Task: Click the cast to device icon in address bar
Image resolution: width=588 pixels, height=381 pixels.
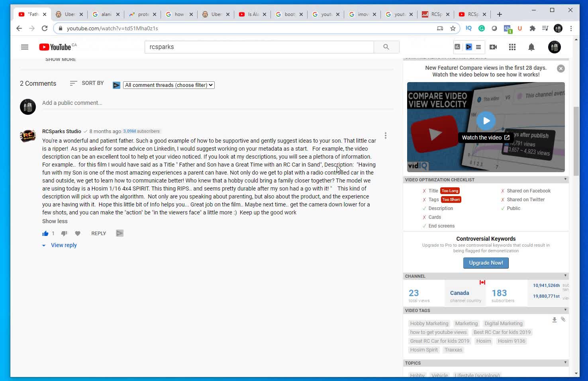Action: (440, 28)
